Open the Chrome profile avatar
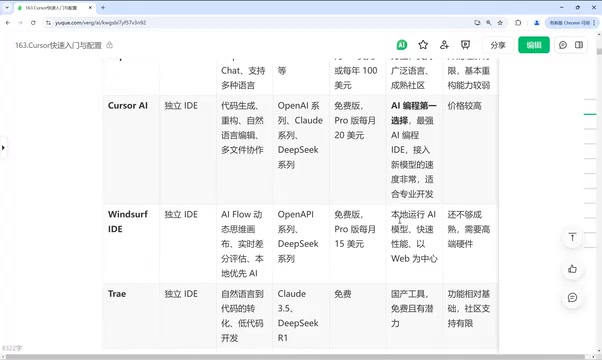The height and width of the screenshot is (360, 602). [537, 23]
